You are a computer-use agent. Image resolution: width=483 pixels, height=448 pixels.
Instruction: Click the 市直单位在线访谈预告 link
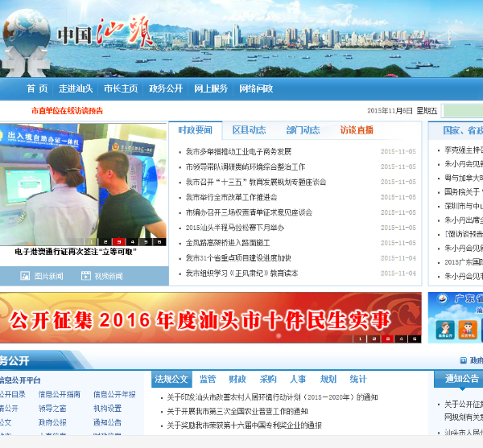(67, 111)
